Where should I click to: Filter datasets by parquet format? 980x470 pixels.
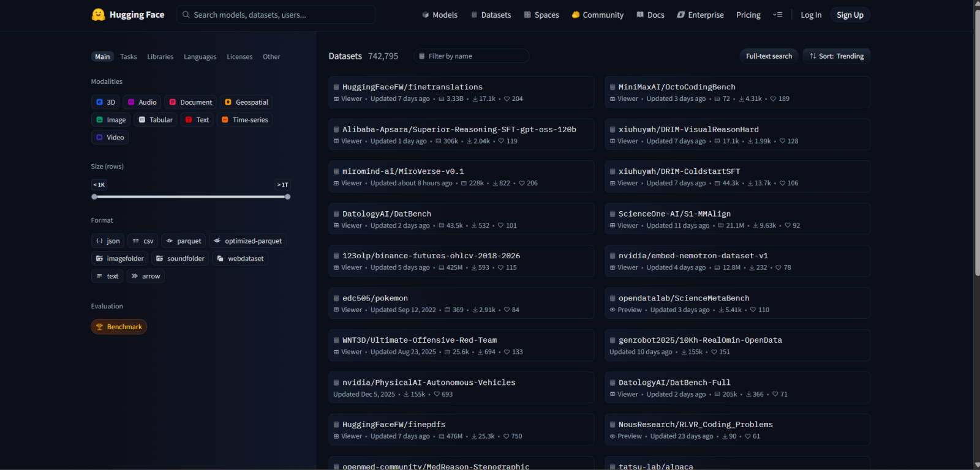(183, 241)
